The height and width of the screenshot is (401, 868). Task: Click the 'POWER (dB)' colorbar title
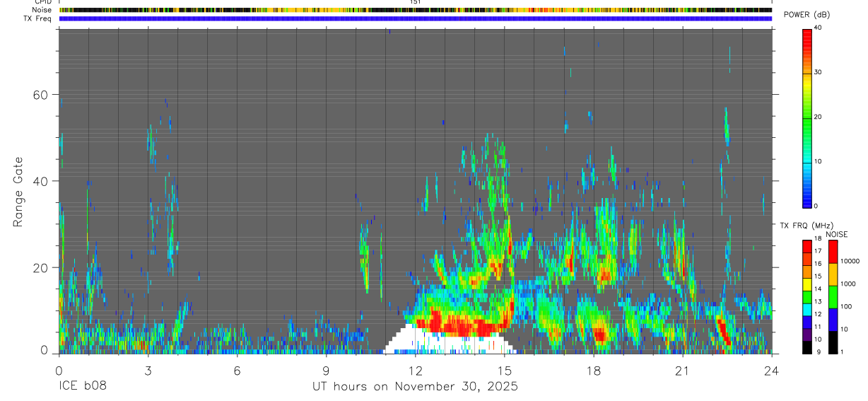807,15
